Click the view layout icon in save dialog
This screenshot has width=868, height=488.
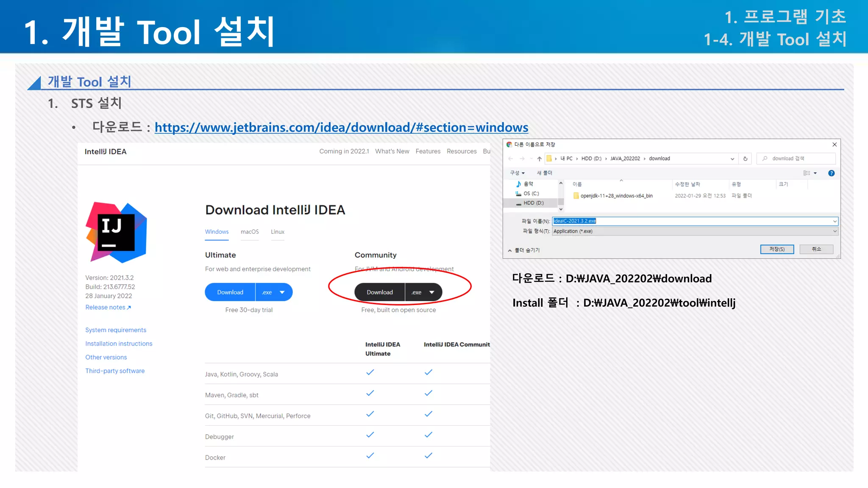click(807, 173)
